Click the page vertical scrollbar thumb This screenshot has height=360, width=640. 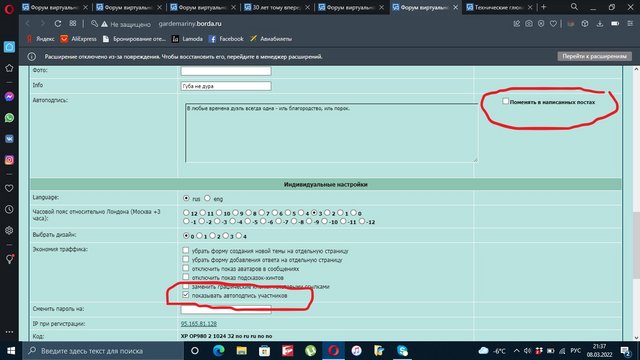(636, 246)
